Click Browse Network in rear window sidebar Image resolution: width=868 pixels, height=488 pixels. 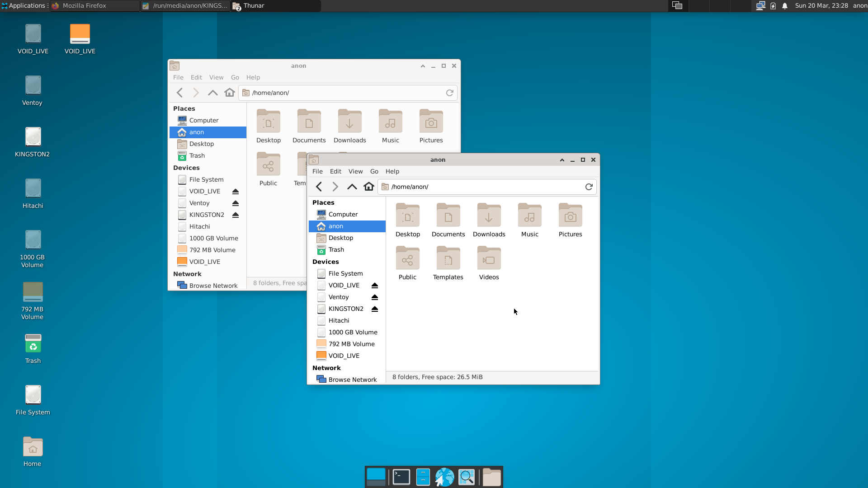point(208,286)
